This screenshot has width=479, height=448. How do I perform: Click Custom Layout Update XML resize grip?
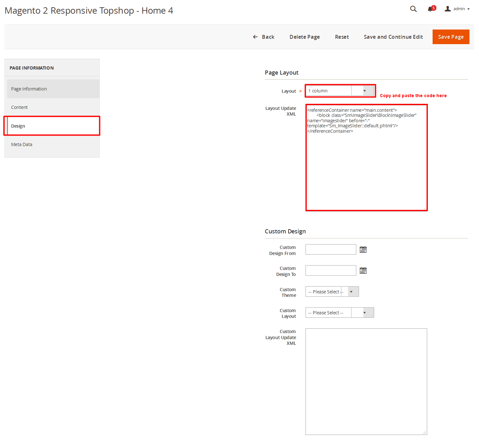tap(424, 432)
